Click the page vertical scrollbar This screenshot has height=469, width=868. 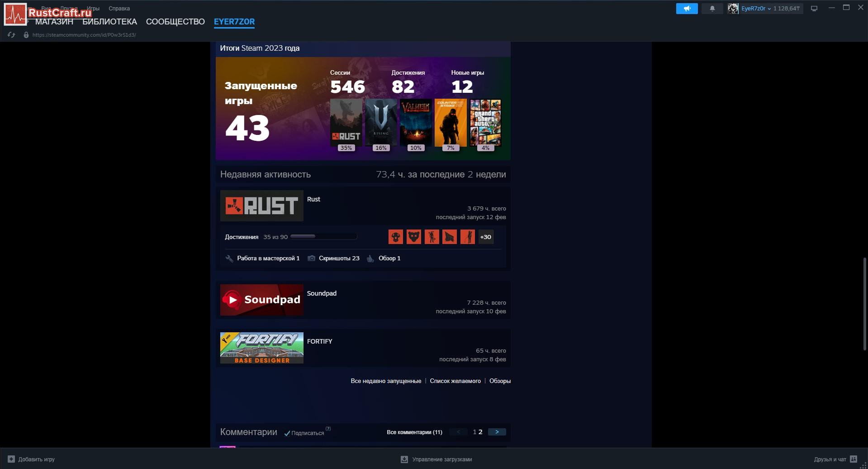pyautogui.click(x=865, y=303)
